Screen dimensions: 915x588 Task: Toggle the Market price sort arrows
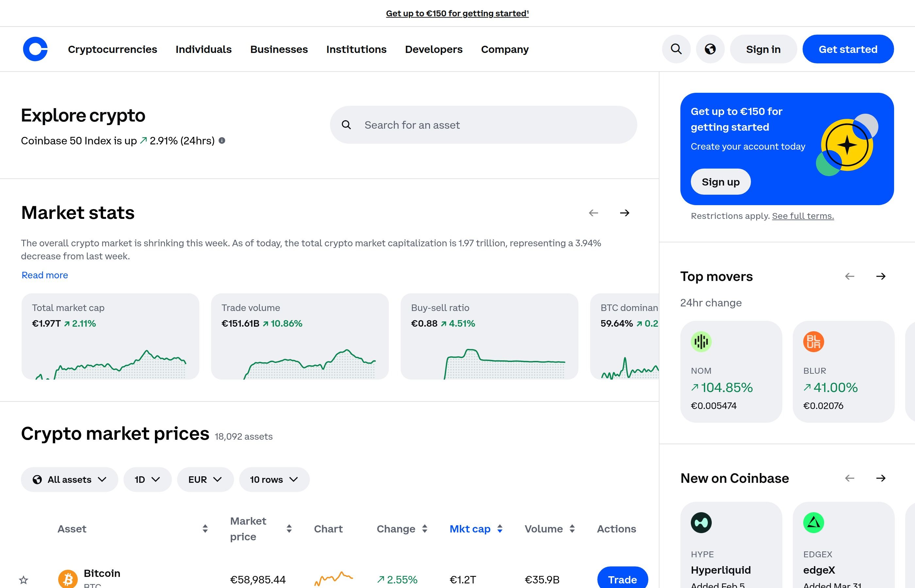pos(290,529)
